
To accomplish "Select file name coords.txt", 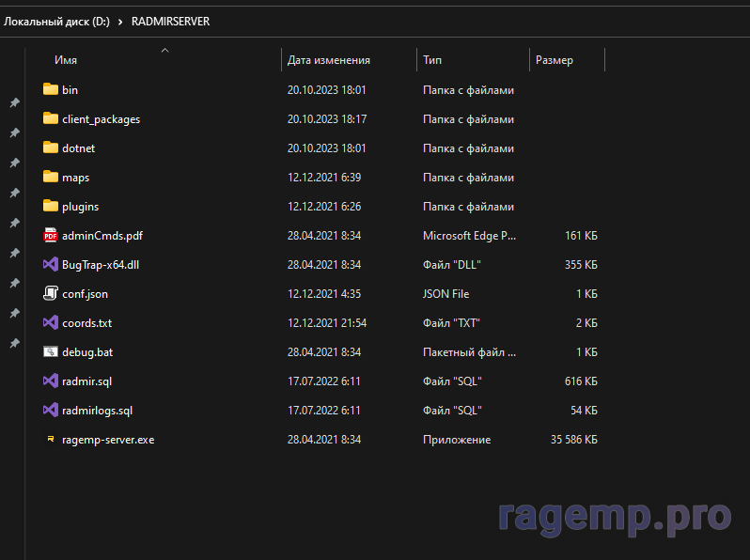I will click(x=86, y=323).
